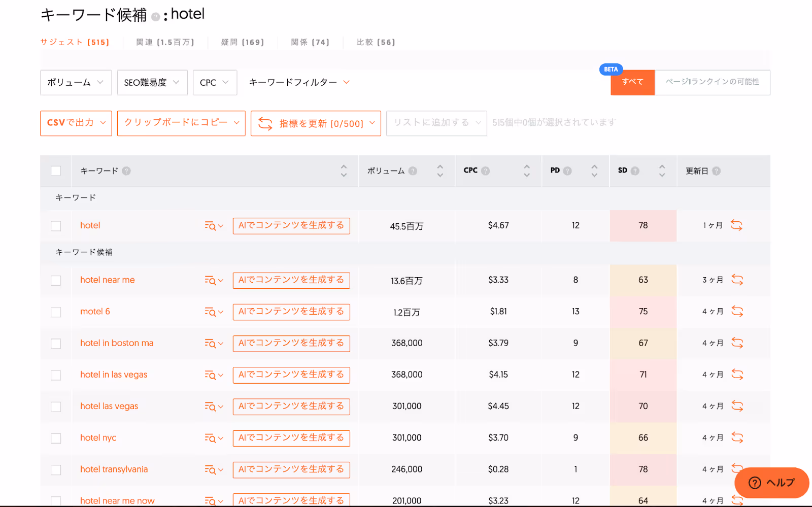Click help icon next to SD header
Screen dimensions: 812x507
[x=635, y=171]
